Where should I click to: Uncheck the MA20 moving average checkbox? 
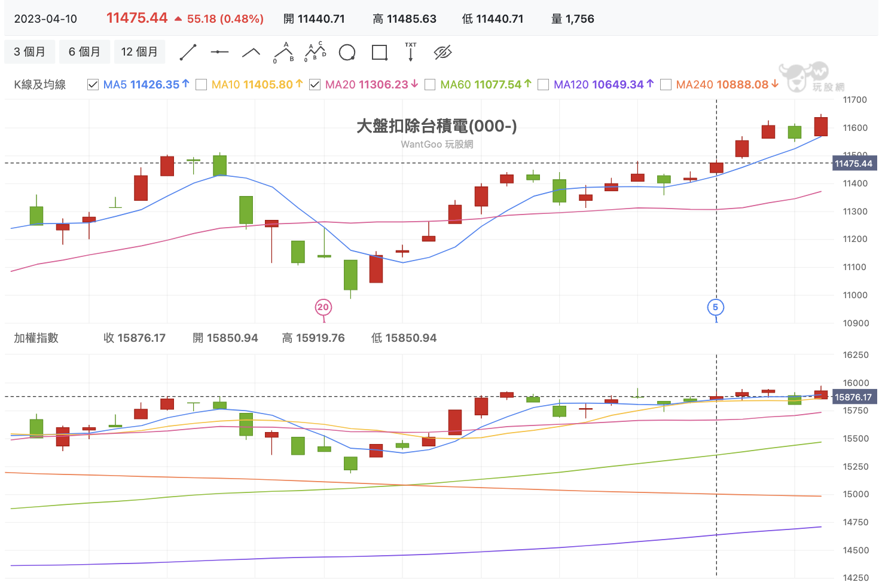point(315,85)
